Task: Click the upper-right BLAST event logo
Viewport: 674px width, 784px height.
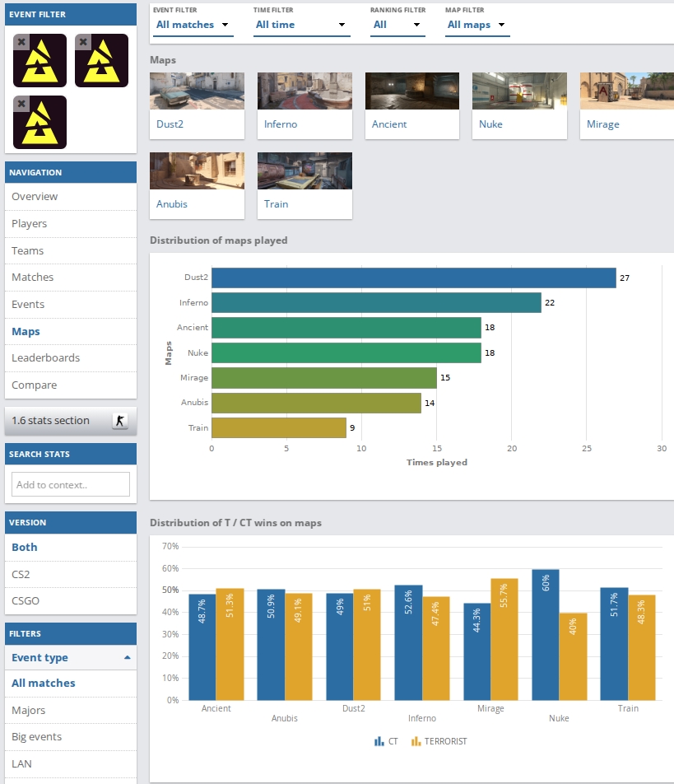Action: click(x=101, y=60)
